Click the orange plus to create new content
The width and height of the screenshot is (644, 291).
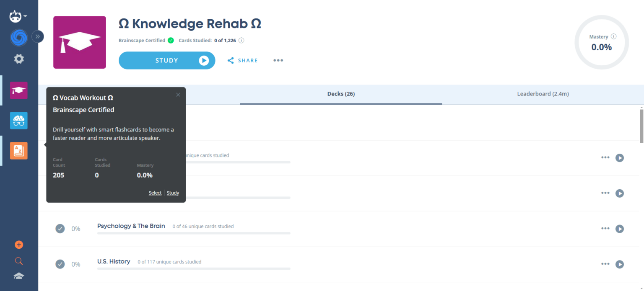(x=18, y=245)
